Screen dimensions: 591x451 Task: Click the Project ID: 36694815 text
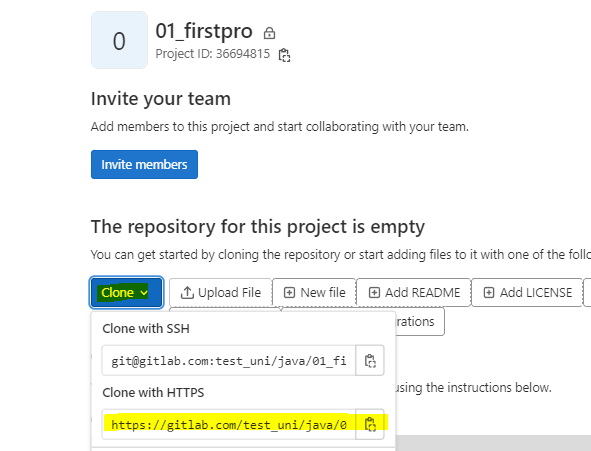pos(213,54)
